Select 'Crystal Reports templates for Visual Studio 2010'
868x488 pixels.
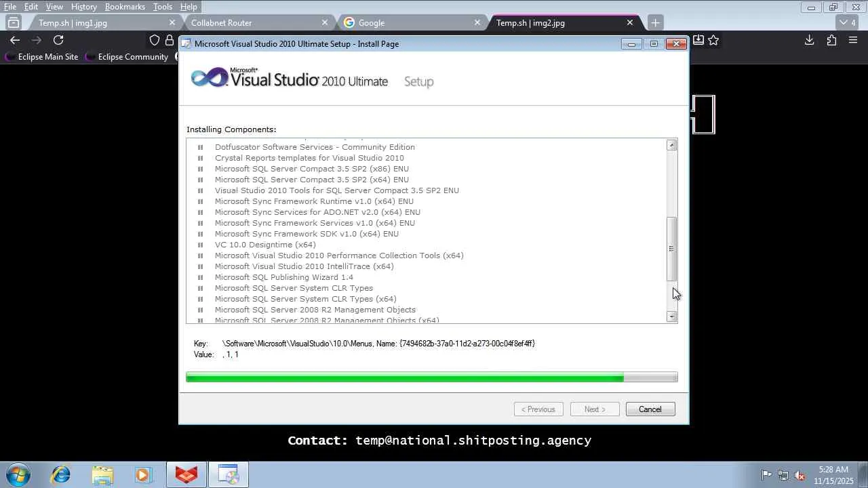click(309, 158)
